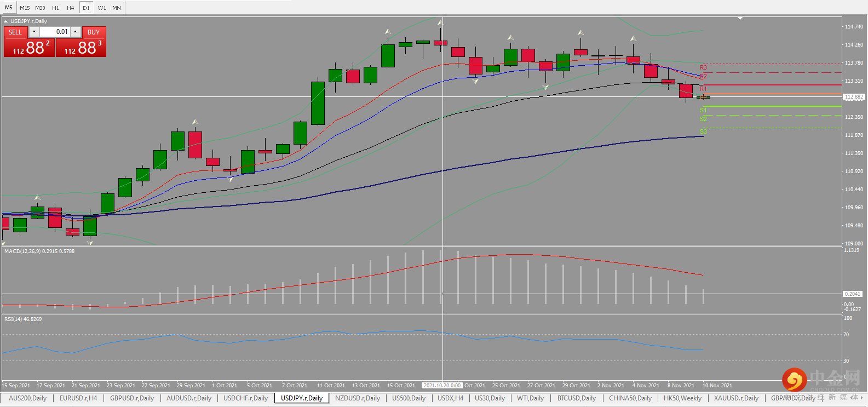The height and width of the screenshot is (407, 868).
Task: Click the 29 Oct 2021 date label
Action: point(576,386)
